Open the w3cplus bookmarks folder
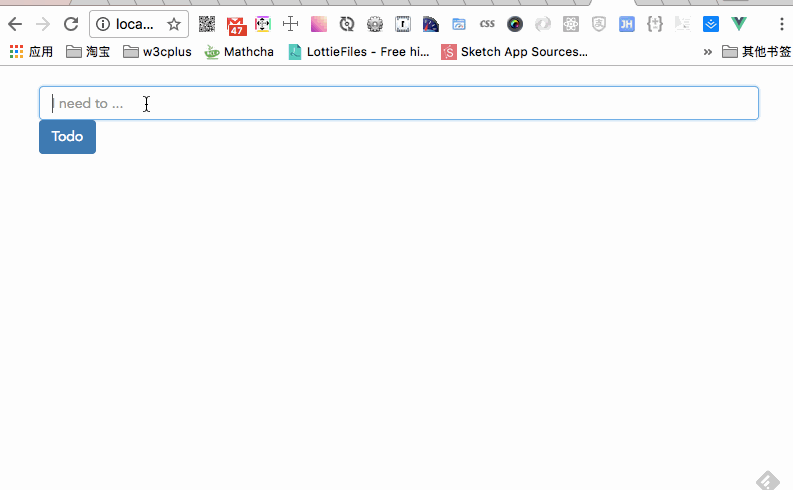The width and height of the screenshot is (793, 490). (157, 52)
